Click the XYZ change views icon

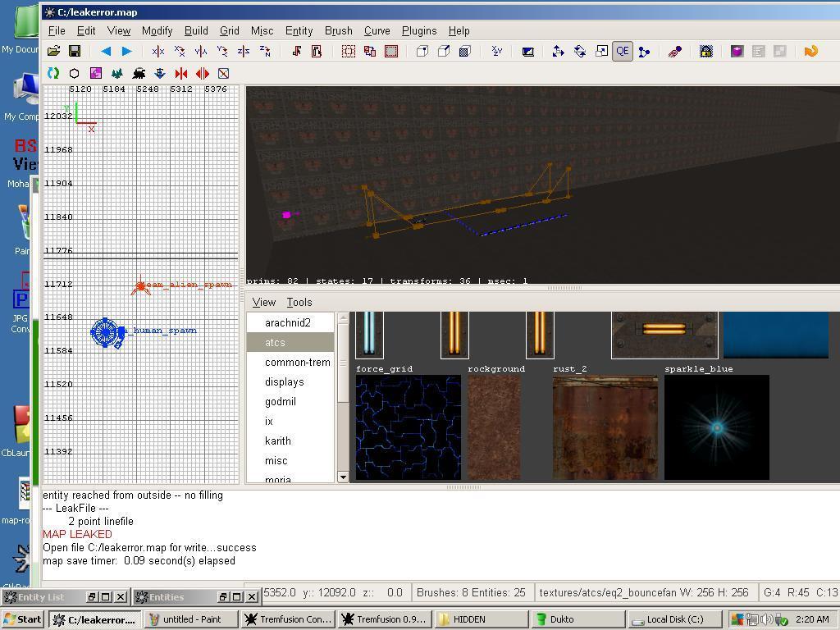pos(496,51)
